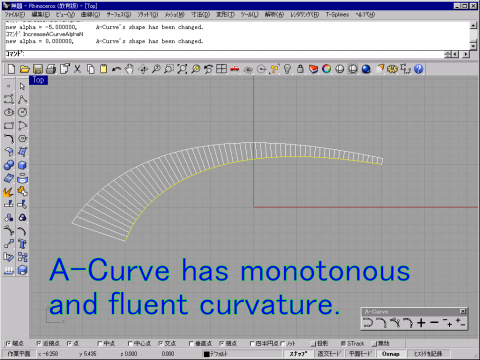Screen dimensions: 480x360
Task: Click the Cut scissors icon
Action: [x=77, y=69]
